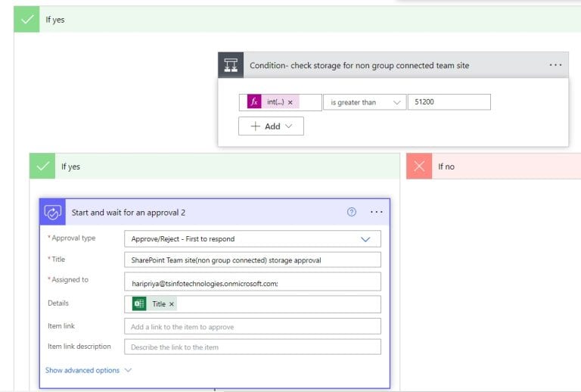Screen dimensions: 581x392
Task: Click the condition title text
Action: point(359,66)
